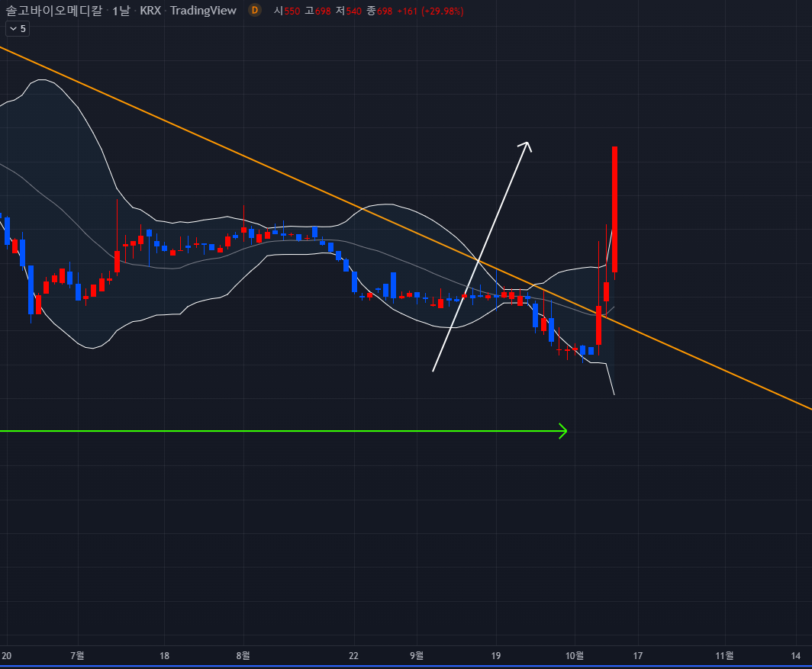Screen dimensions: 812x669
Task: Click the orange D data-delay badge
Action: (x=254, y=10)
